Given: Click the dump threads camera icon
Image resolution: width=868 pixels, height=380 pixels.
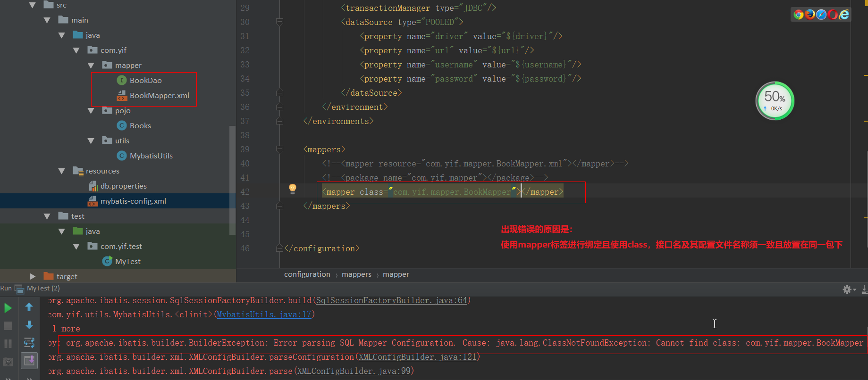Looking at the screenshot, I should [x=8, y=362].
